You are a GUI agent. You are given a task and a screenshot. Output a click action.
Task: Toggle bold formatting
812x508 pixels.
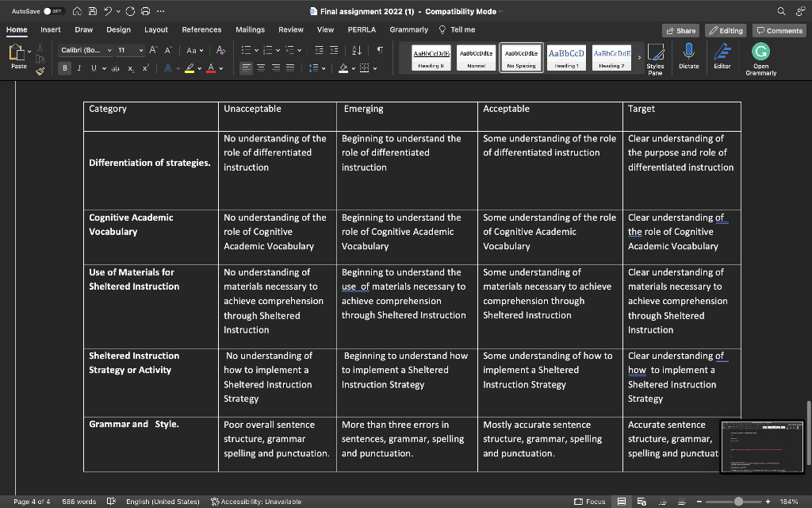(x=64, y=68)
